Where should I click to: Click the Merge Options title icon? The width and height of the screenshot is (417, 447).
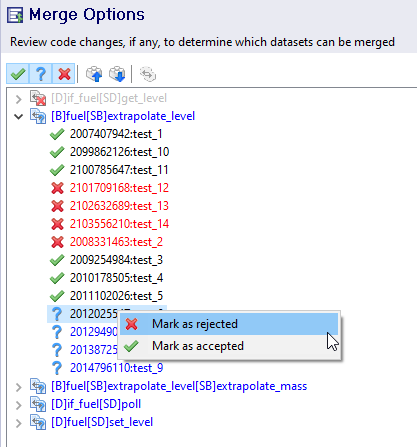tap(15, 15)
